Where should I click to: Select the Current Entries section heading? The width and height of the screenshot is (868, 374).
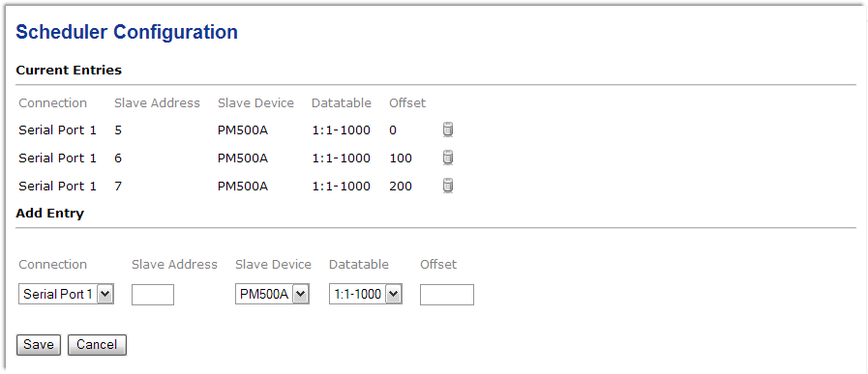coord(69,71)
